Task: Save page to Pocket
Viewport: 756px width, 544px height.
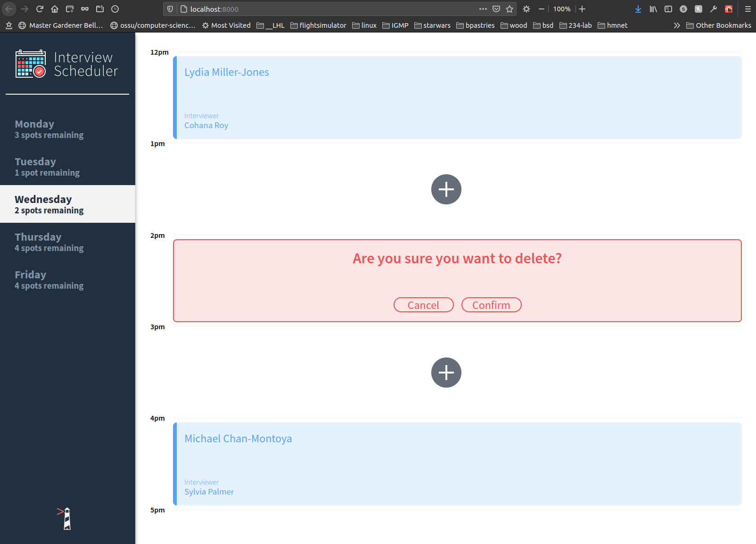Action: (496, 9)
